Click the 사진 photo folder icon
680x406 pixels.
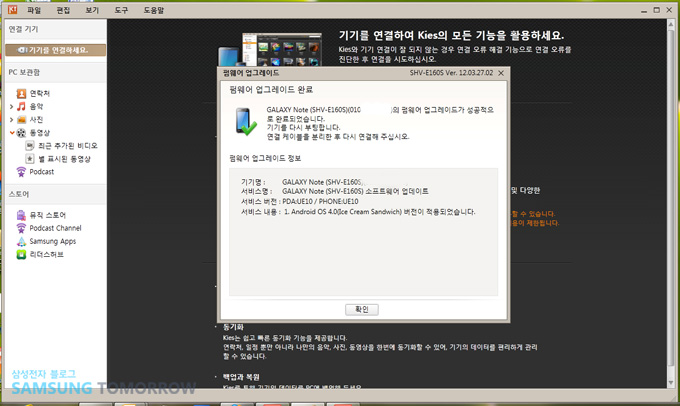pyautogui.click(x=21, y=119)
